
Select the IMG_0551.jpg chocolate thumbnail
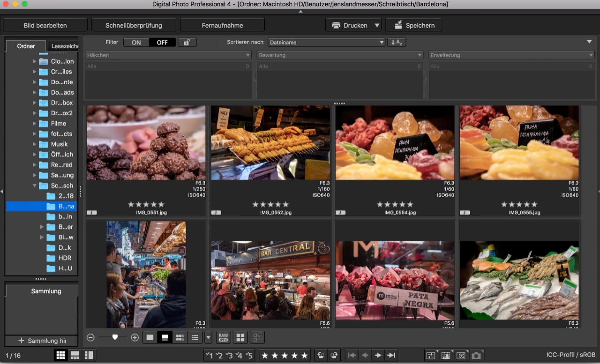pos(146,143)
